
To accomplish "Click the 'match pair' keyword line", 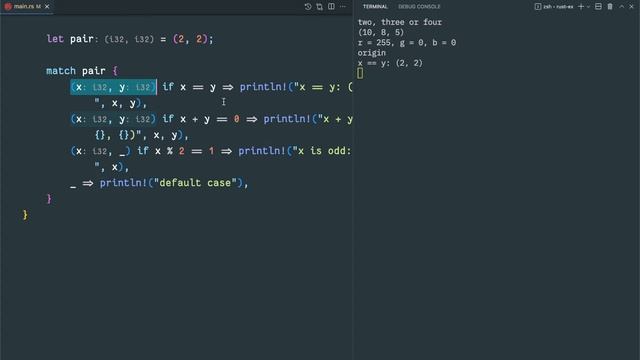I will pos(82,71).
